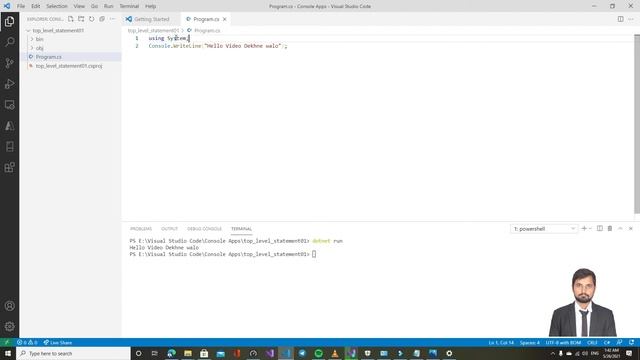Open the Remote Explorer view

point(9,104)
